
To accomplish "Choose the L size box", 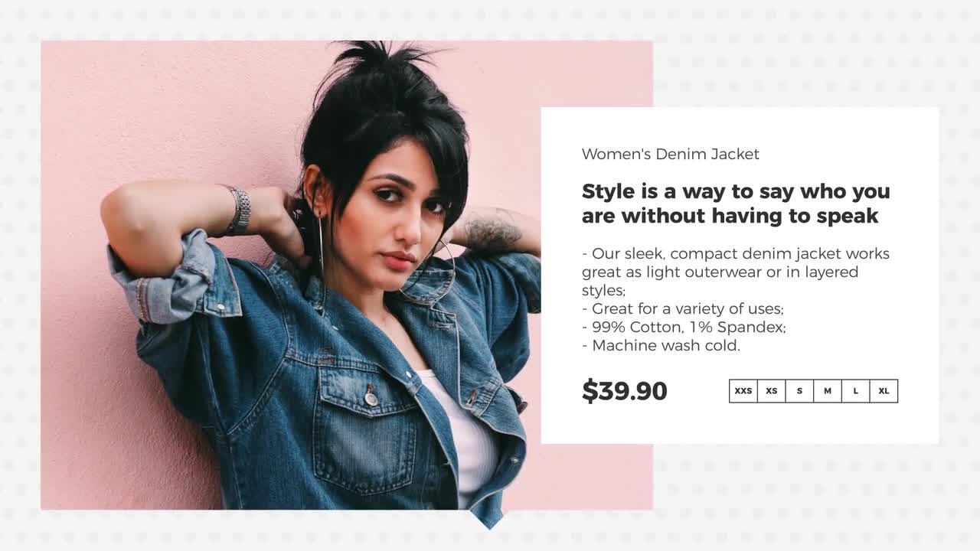I will click(x=855, y=390).
